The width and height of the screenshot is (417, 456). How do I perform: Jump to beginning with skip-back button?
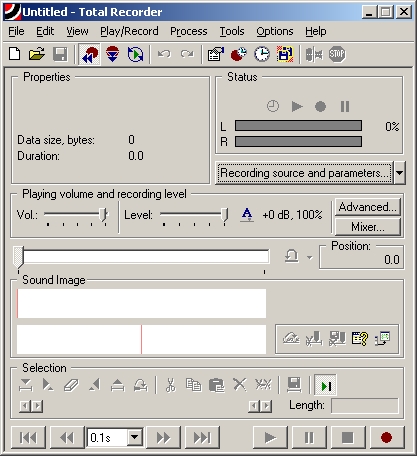(x=28, y=438)
